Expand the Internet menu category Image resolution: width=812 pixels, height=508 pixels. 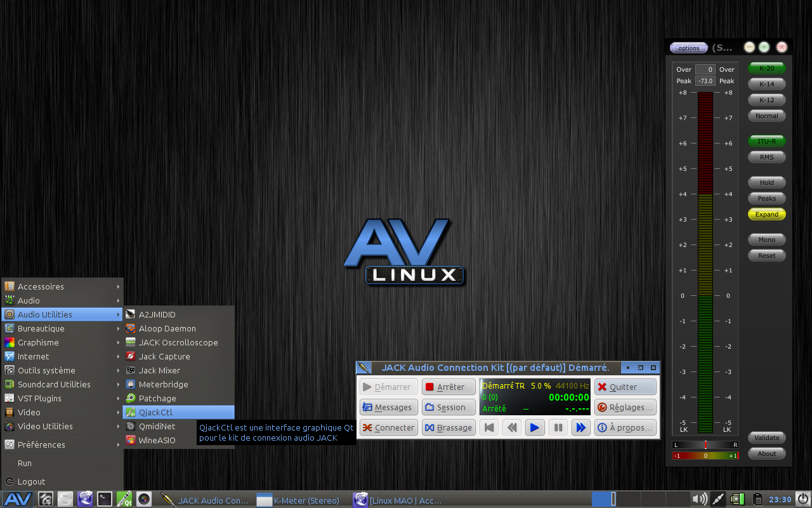62,356
